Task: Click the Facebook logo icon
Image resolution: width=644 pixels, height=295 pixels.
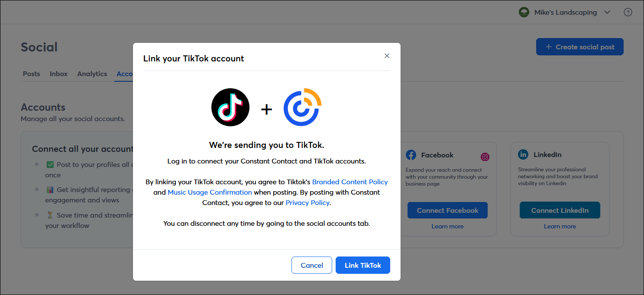Action: click(x=411, y=155)
